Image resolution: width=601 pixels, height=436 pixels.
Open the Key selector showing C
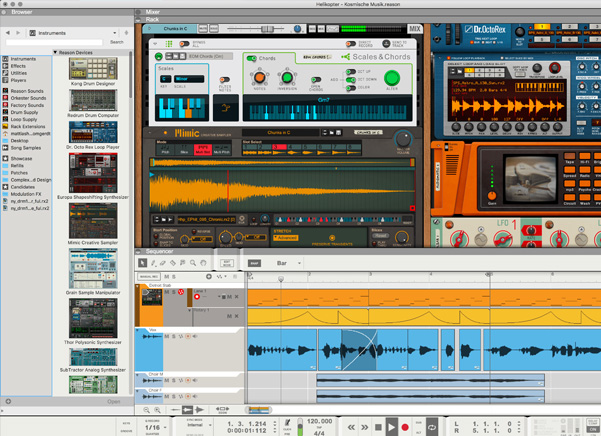165,79
